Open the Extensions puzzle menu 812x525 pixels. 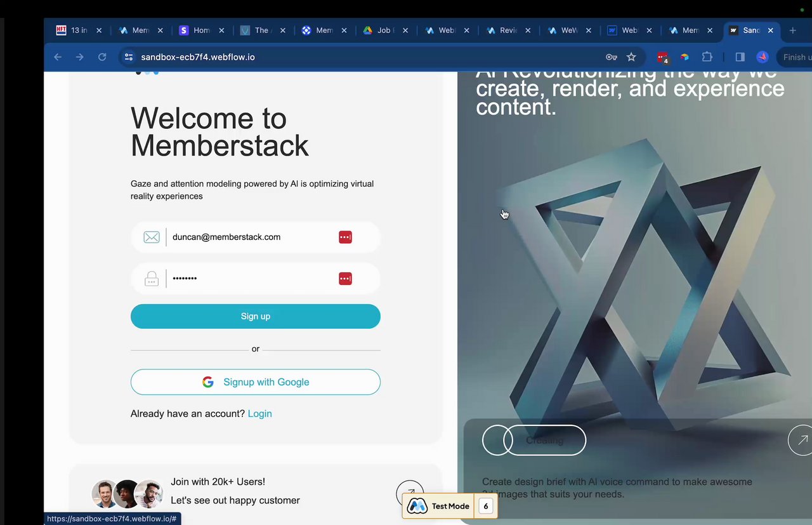tap(707, 57)
